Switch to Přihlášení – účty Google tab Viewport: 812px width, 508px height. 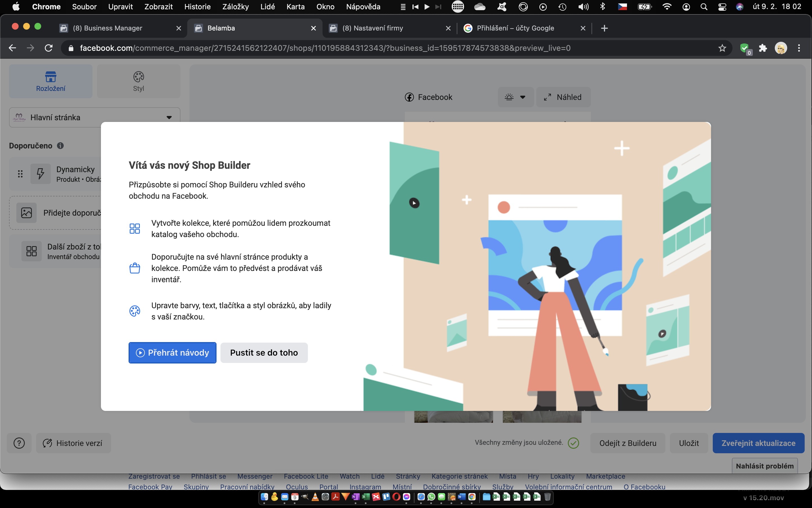[524, 28]
